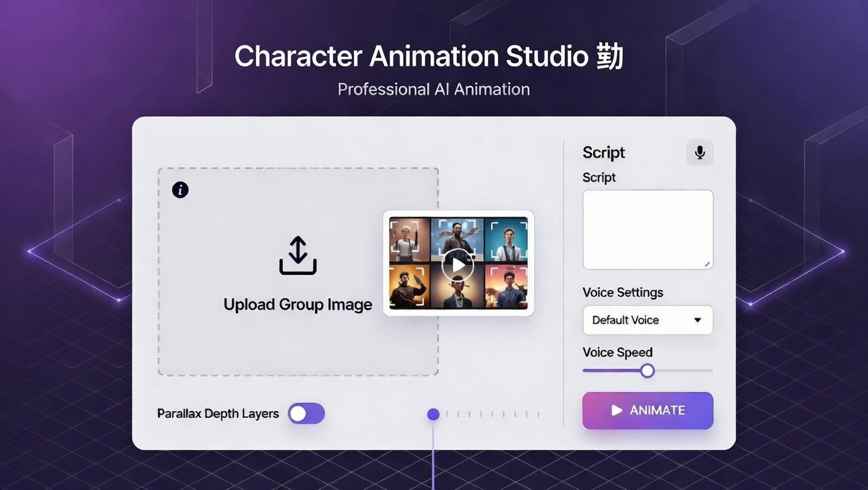Viewport: 868px width, 490px height.
Task: Click the Professional AI Animation subtitle
Action: tap(434, 89)
